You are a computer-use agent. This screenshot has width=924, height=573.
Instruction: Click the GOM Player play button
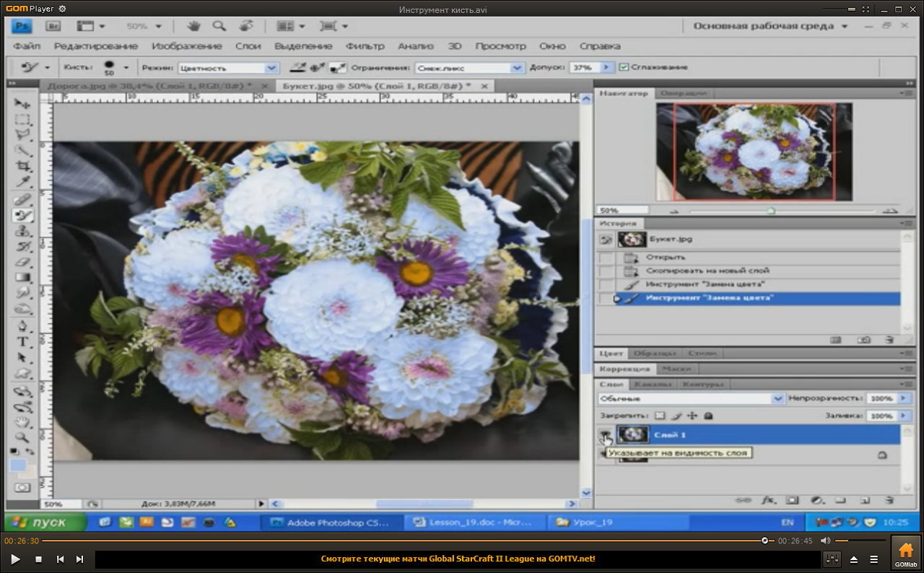pos(15,559)
